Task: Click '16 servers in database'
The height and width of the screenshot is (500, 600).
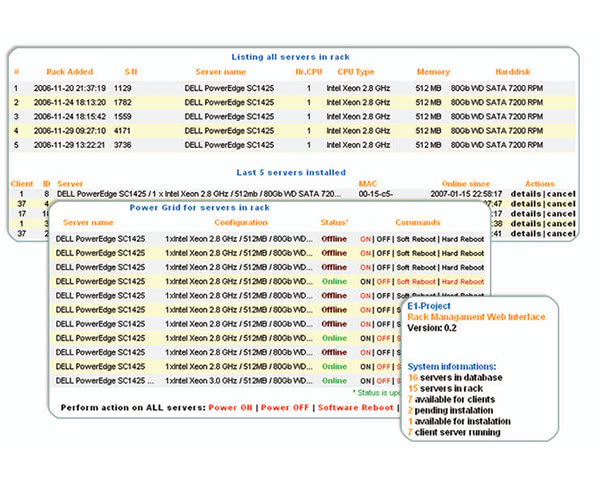Action: [455, 378]
